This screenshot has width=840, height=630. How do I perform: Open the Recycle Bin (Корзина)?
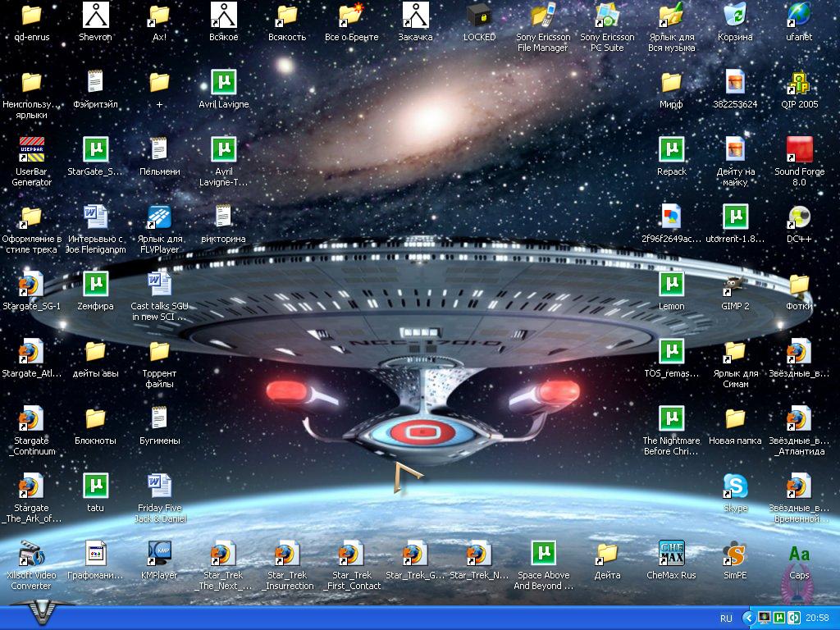735,16
